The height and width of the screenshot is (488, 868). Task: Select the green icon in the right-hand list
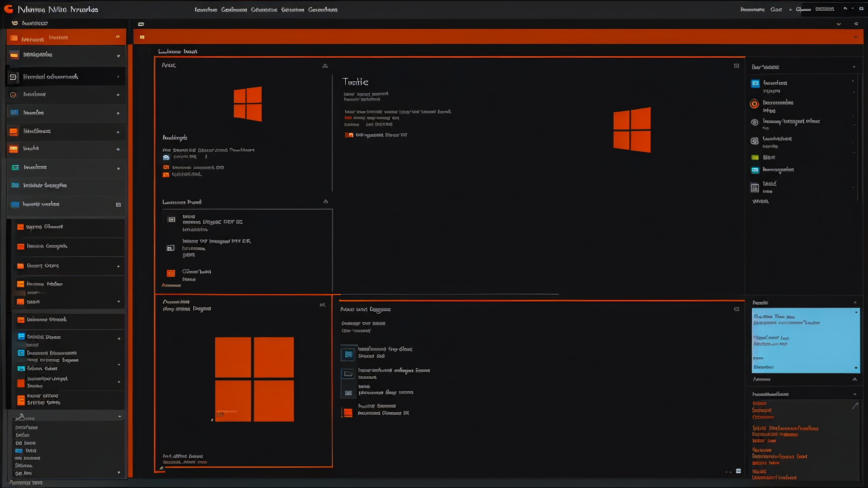(x=755, y=157)
